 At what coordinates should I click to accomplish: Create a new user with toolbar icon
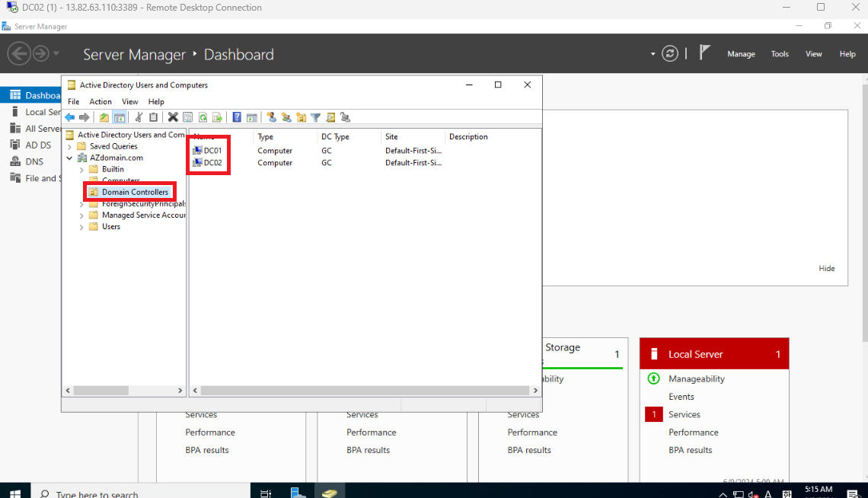[271, 117]
